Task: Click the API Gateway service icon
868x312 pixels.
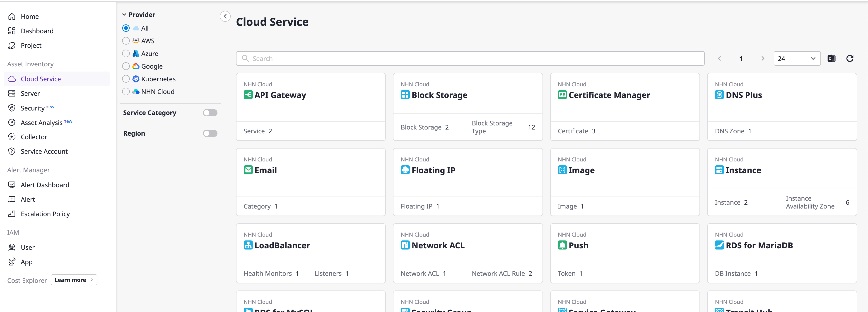Action: (248, 95)
